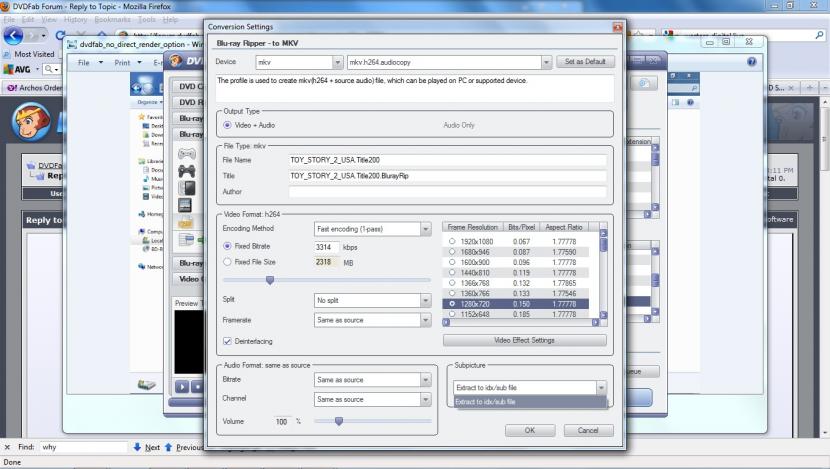The width and height of the screenshot is (830, 469).
Task: Click the drive icon at bottom of Explorer pane
Action: tap(147, 385)
